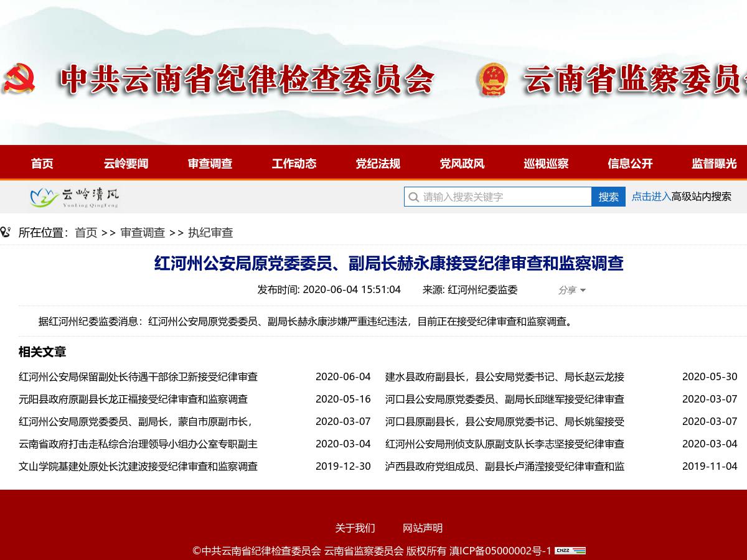
Task: Open the 审查调查 navigation menu item
Action: coord(210,164)
